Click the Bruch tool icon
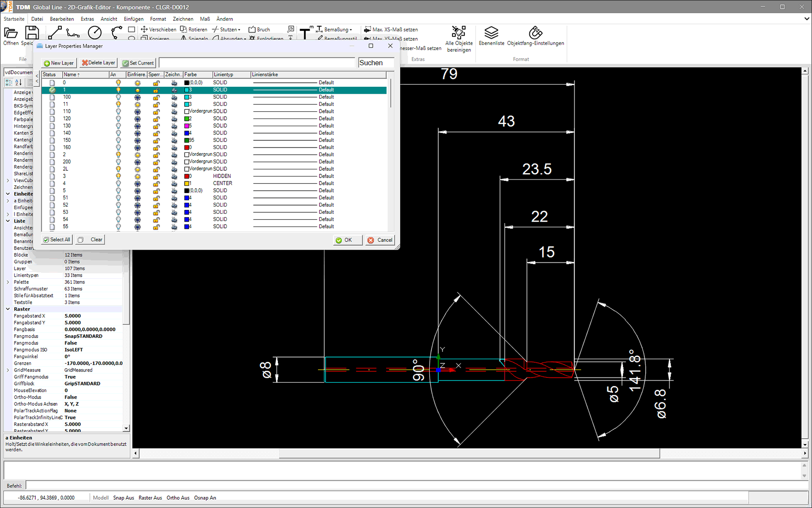 pyautogui.click(x=251, y=30)
